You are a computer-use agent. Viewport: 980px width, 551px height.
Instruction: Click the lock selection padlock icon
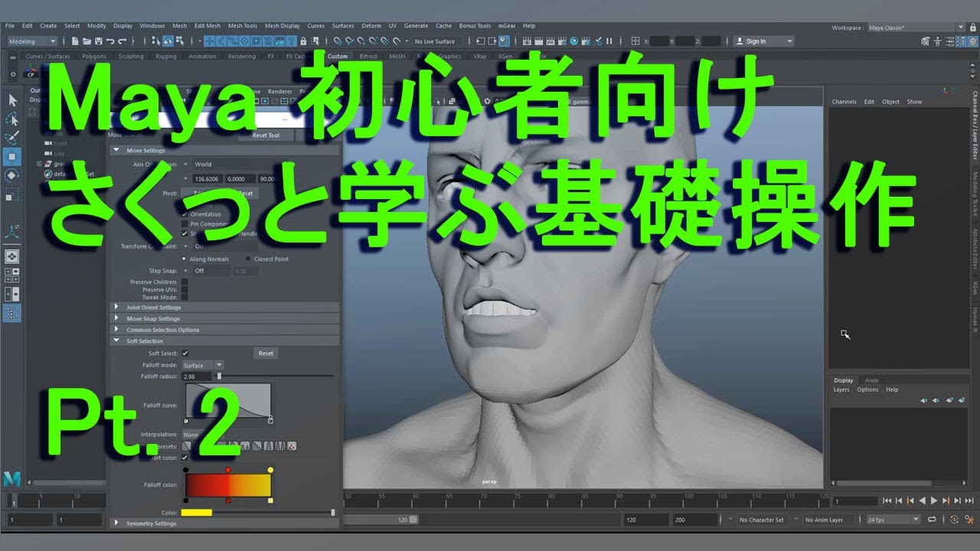(x=303, y=41)
